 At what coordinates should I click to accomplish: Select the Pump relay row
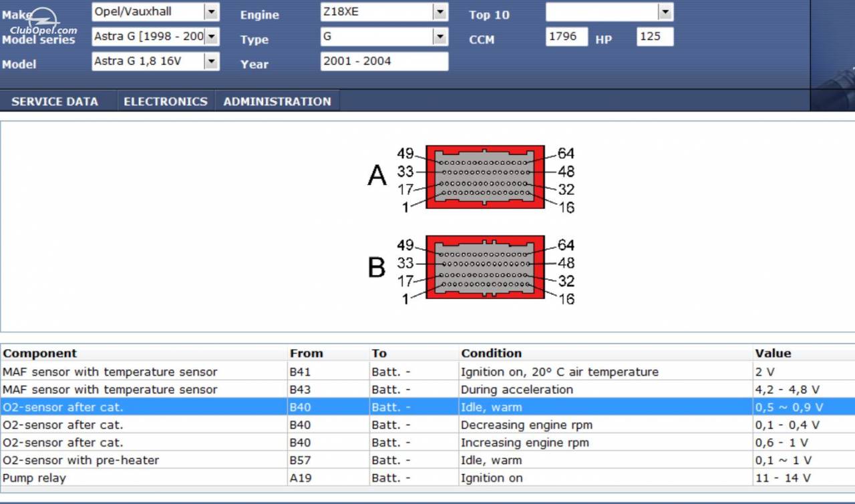427,478
